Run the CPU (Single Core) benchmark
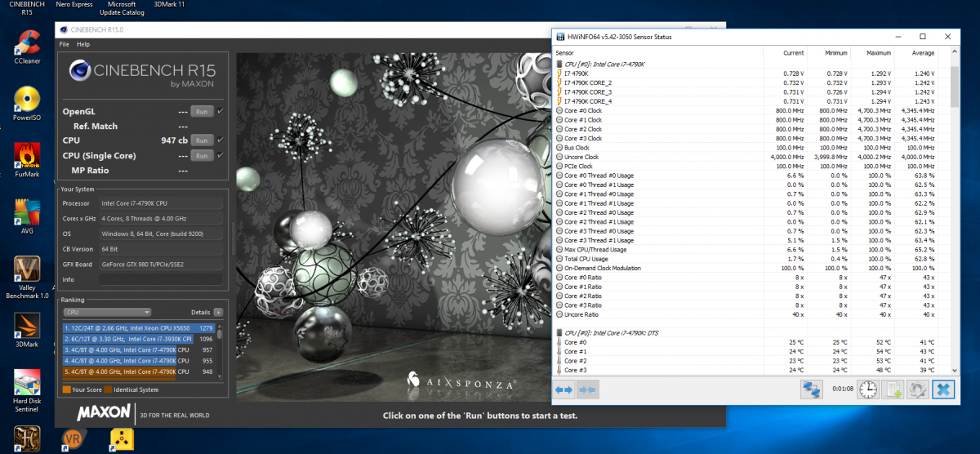 203,155
